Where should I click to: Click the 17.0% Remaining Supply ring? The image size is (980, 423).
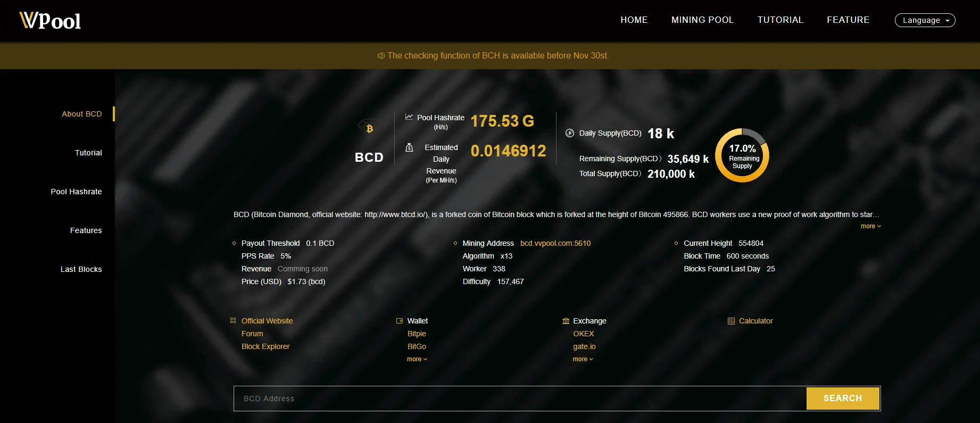(742, 155)
